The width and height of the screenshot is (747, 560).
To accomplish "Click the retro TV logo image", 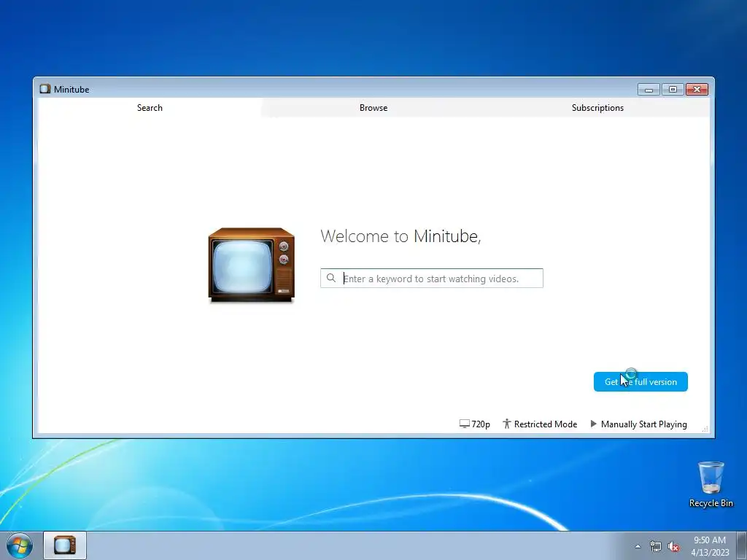I will coord(251,265).
